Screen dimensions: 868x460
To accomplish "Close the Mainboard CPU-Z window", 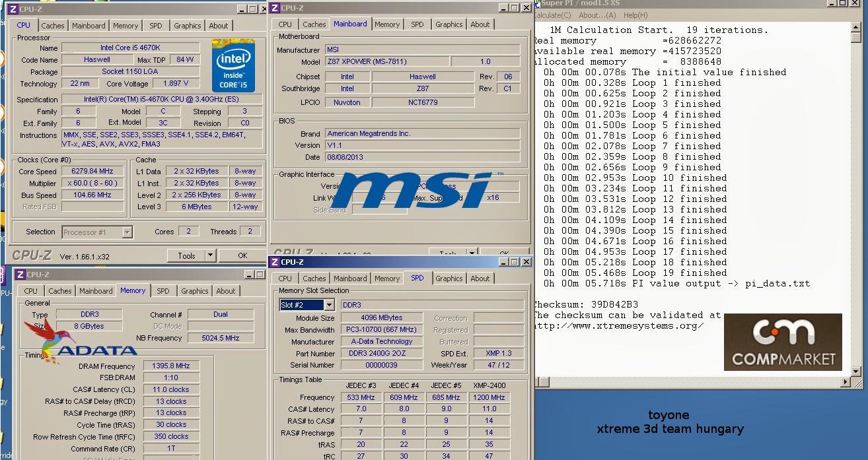I will [526, 7].
